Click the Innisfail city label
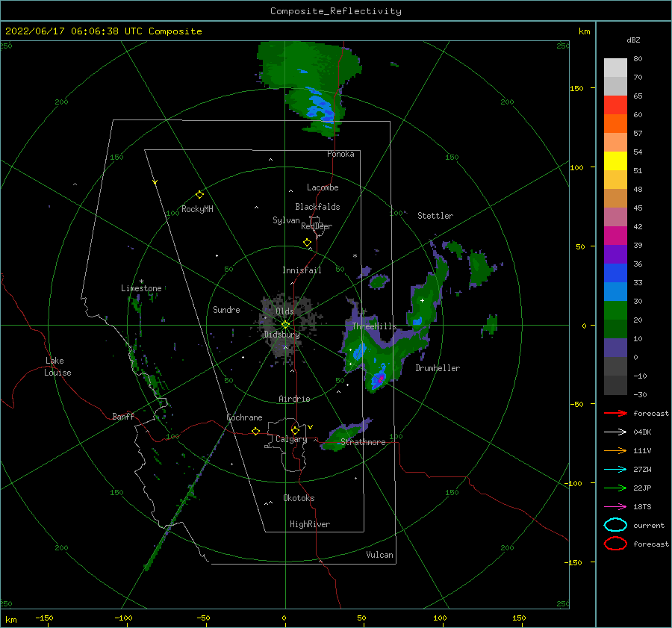The image size is (672, 628). point(302,270)
